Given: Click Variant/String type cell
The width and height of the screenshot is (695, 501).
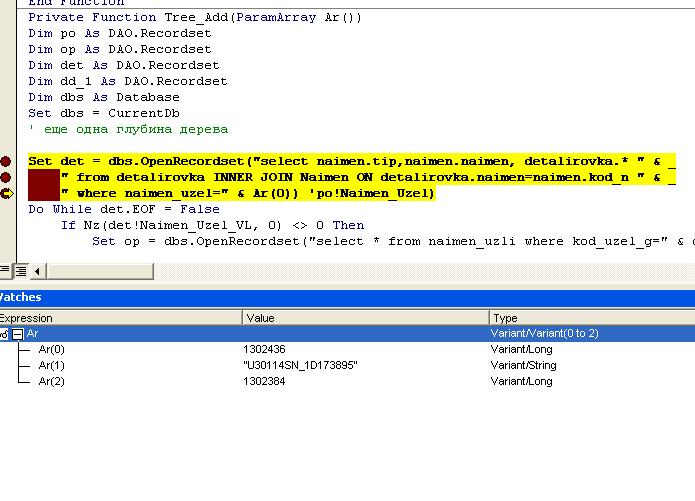Looking at the screenshot, I should [x=523, y=365].
